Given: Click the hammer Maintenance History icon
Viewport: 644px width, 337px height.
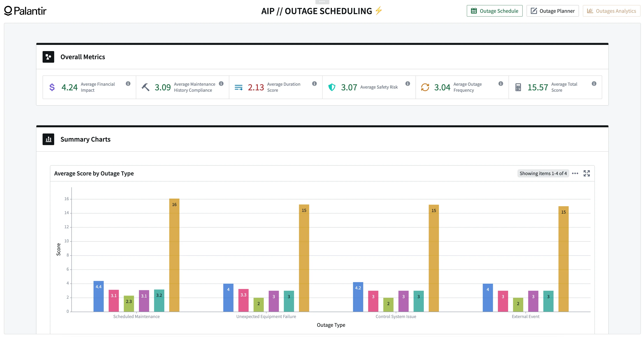Looking at the screenshot, I should tap(145, 87).
